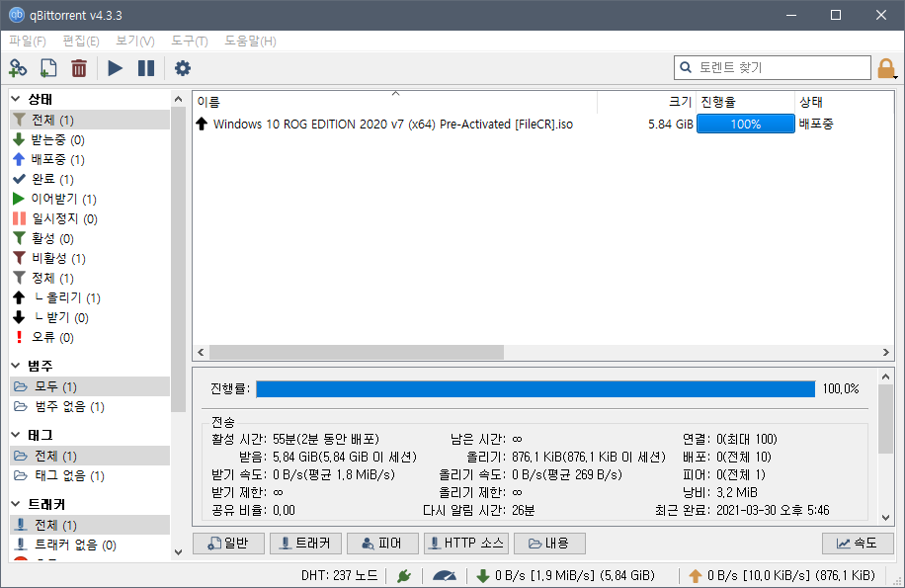This screenshot has height=588, width=905.
Task: Toggle alternative speed limits speedometer icon
Action: click(445, 575)
